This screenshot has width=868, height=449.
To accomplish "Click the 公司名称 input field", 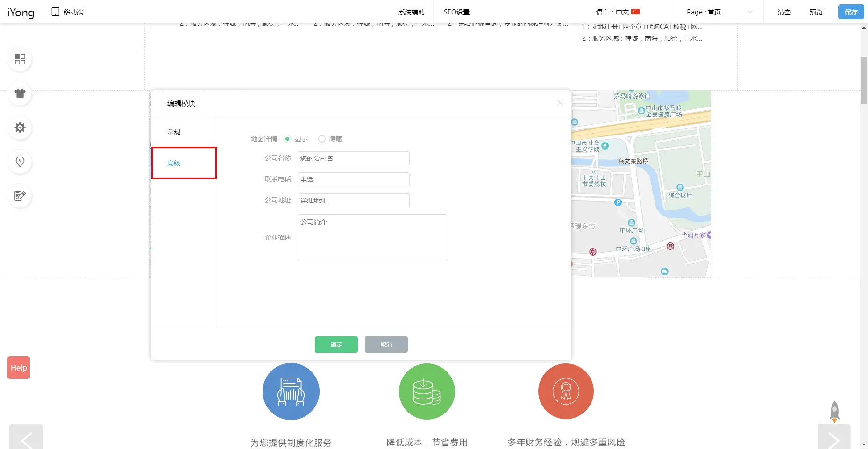I will pyautogui.click(x=353, y=158).
